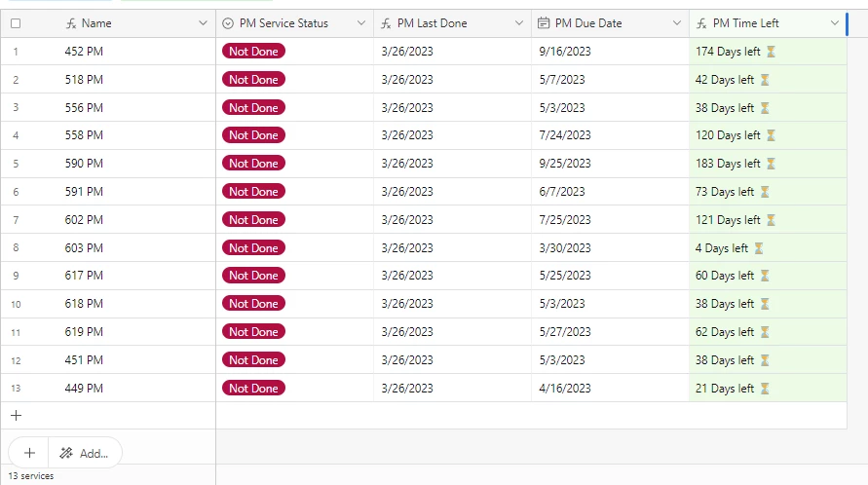Click the plus button beside Add...

(x=29, y=453)
